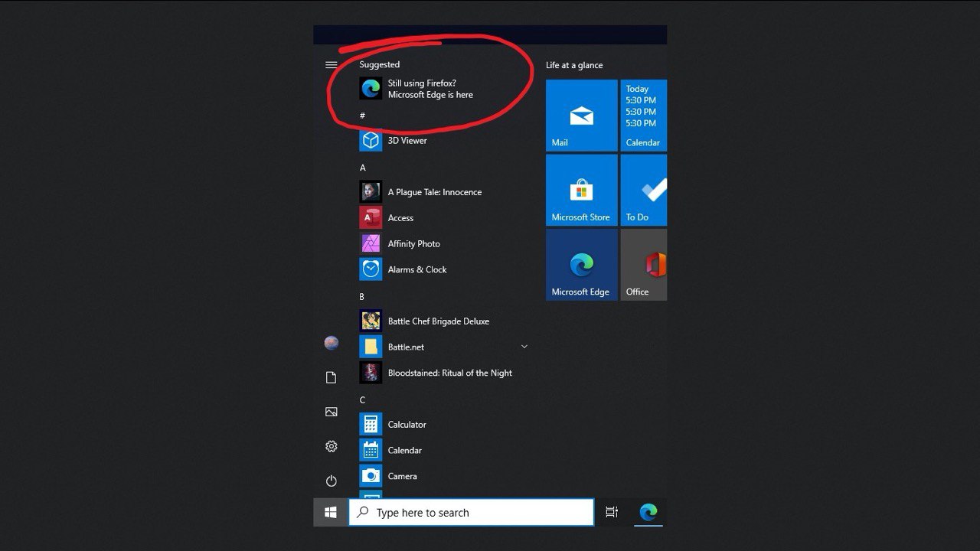
Task: Open the Pictures sidebar icon
Action: pos(331,412)
